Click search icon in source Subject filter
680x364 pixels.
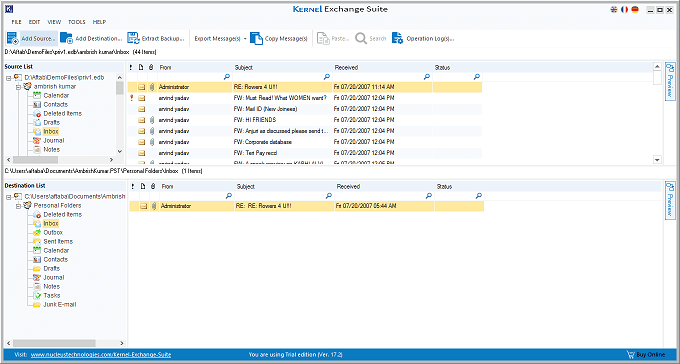click(x=327, y=77)
